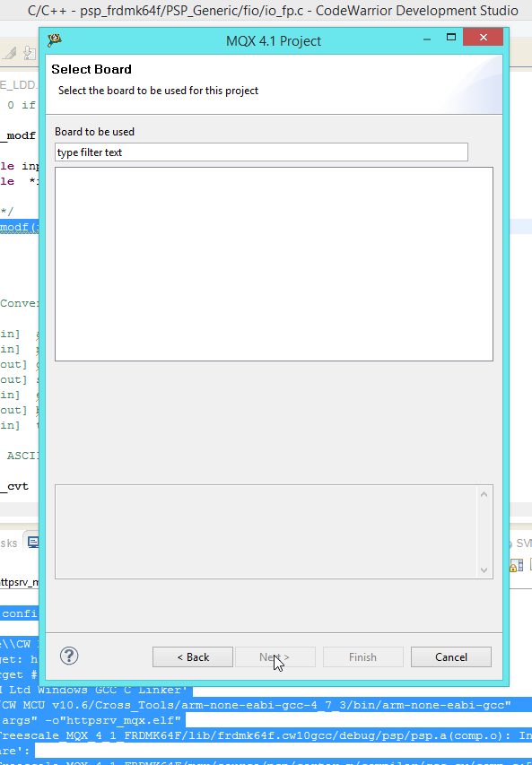Image resolution: width=532 pixels, height=765 pixels.
Task: Maximize the MQX 4.1 Project dialog
Action: pos(451,38)
